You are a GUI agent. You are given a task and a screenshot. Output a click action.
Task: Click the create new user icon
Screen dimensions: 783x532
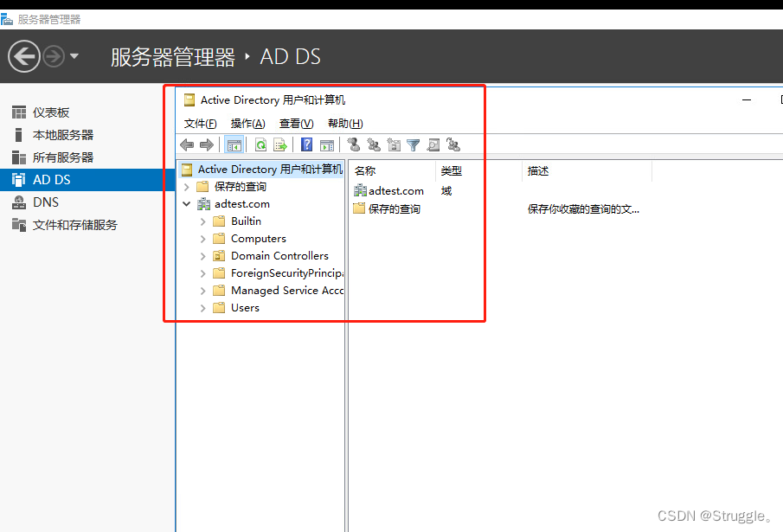(354, 144)
